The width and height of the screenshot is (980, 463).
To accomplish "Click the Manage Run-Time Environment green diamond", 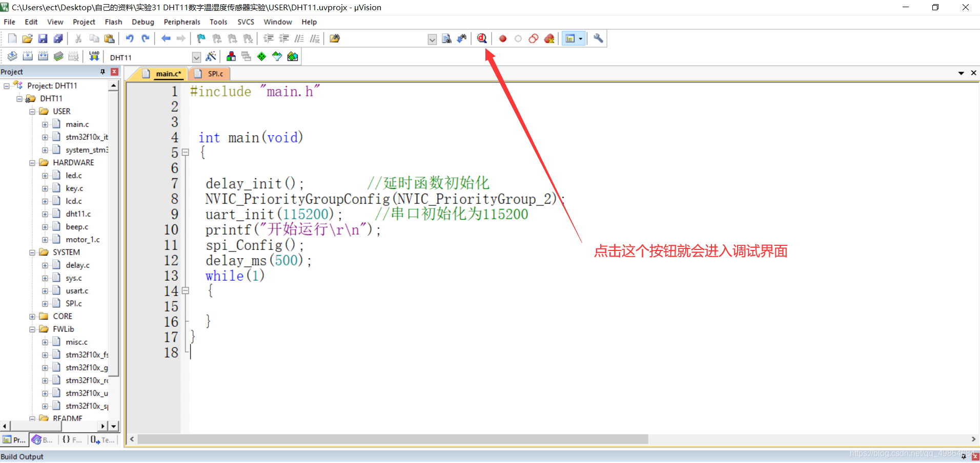I will (262, 56).
